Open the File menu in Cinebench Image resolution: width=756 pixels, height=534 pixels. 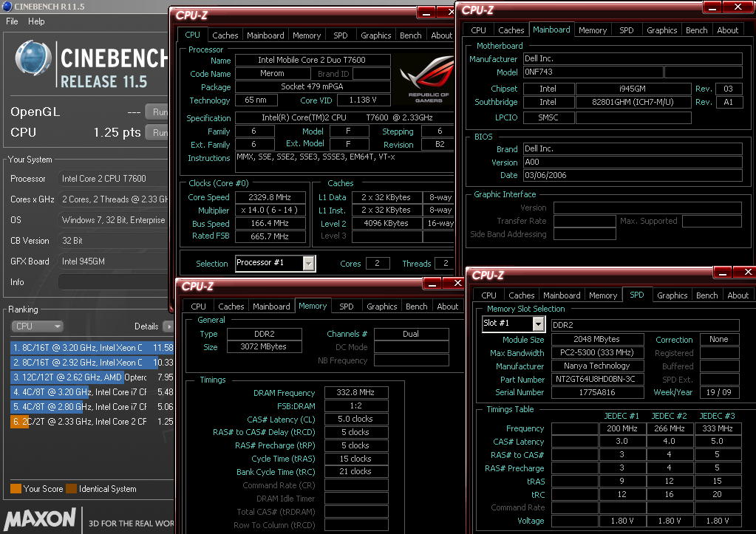click(12, 21)
